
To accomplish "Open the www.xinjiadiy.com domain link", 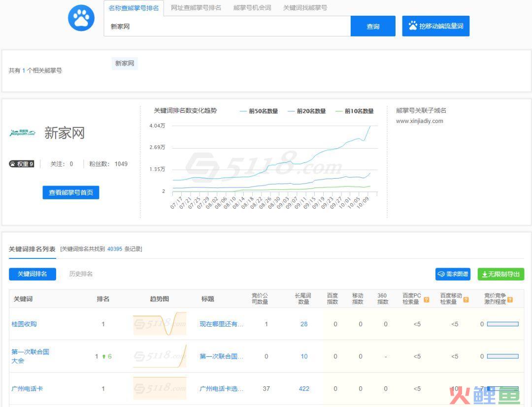I will coord(419,121).
